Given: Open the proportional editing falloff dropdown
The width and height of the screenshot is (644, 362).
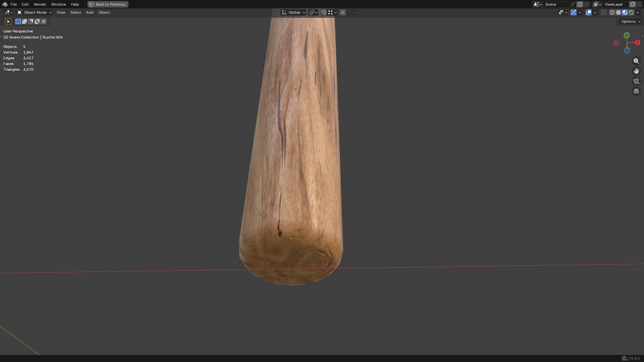Looking at the screenshot, I should pos(352,12).
